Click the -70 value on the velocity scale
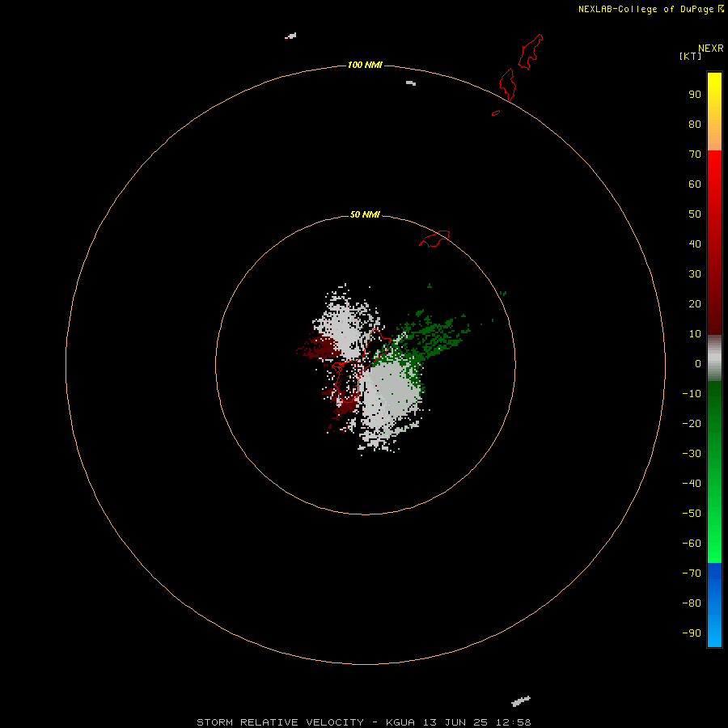 (x=692, y=573)
